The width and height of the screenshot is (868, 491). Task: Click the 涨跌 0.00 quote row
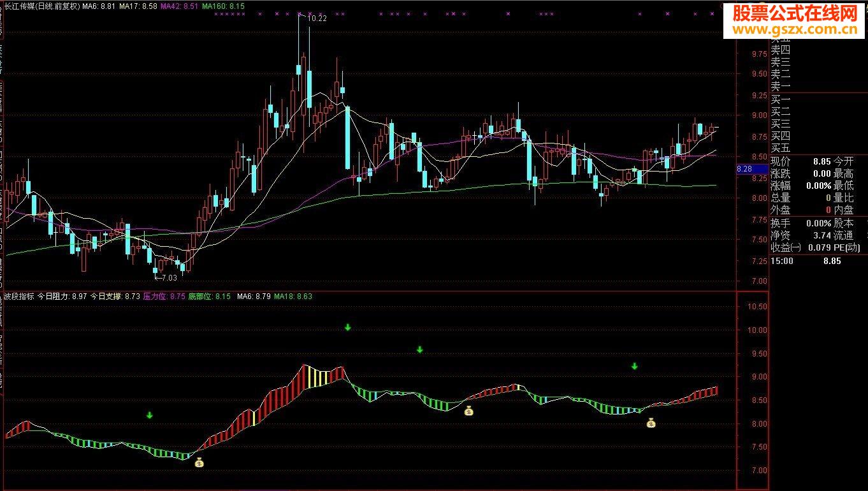(801, 173)
